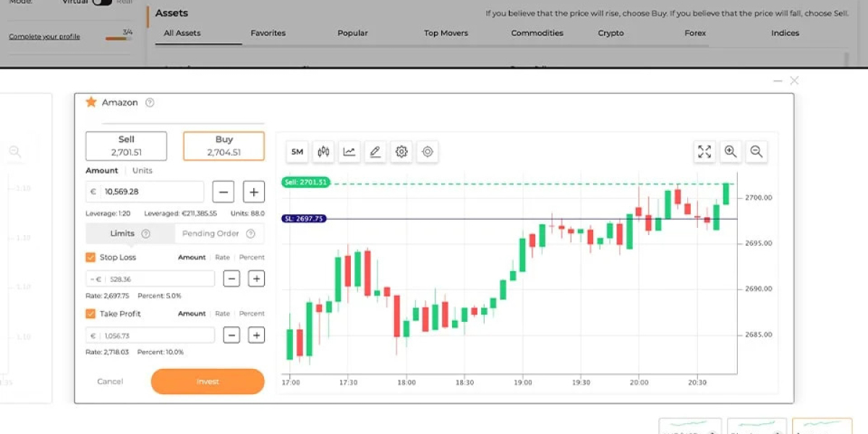This screenshot has width=868, height=434.
Task: Expand chart to fullscreen mode
Action: 705,152
